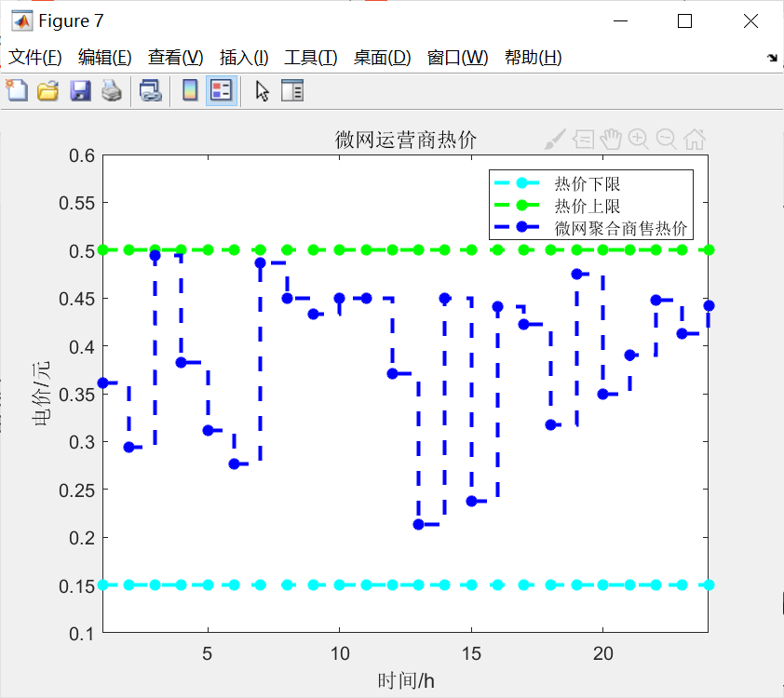The height and width of the screenshot is (698, 784).
Task: Open the 桌面(D) menu
Action: pyautogui.click(x=382, y=58)
